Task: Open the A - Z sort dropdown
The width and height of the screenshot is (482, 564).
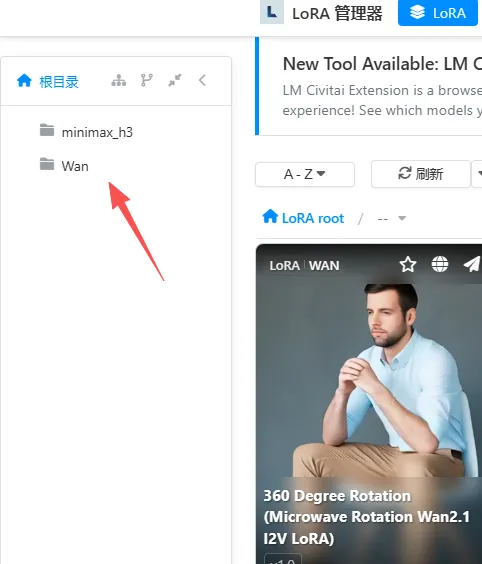Action: 305,174
